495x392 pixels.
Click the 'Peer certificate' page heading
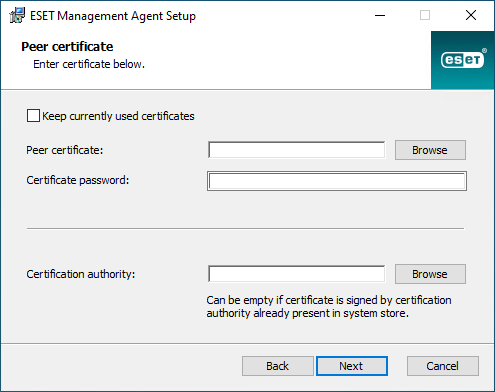tap(67, 46)
